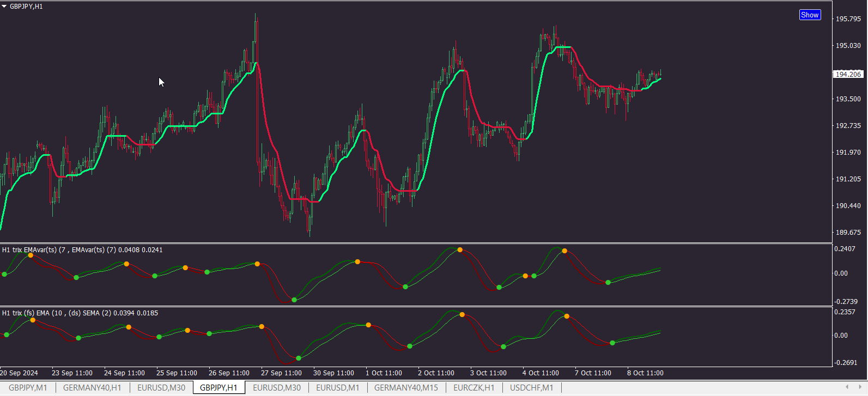868x396 pixels.
Task: Click the 23 Sep 11:00 time label
Action: (x=72, y=373)
